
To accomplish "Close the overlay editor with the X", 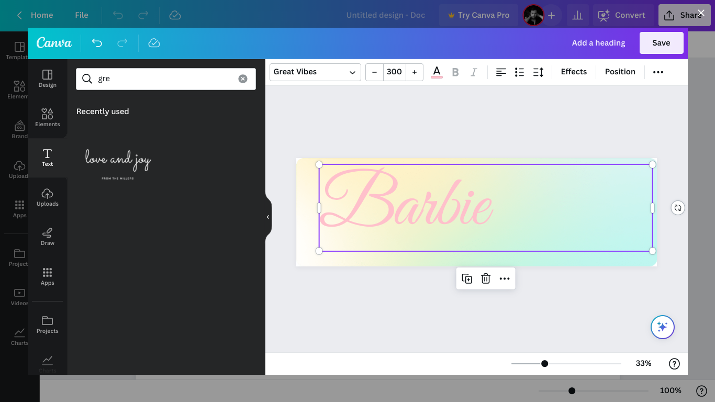I will coord(701,13).
